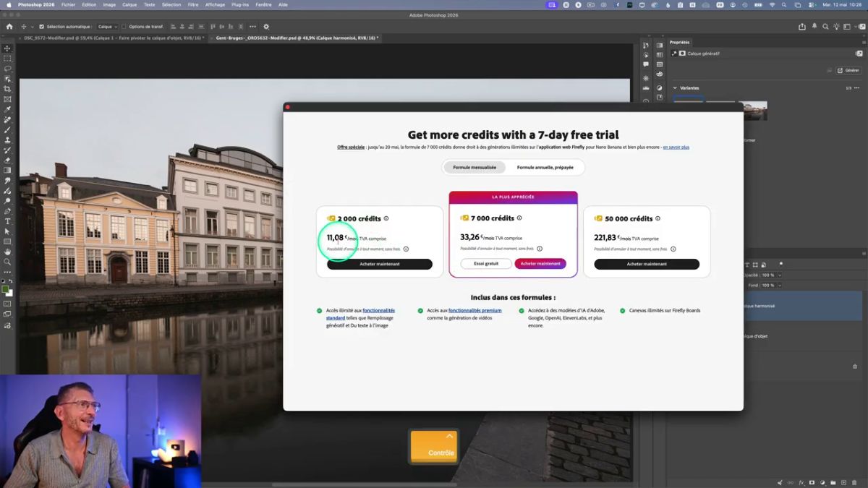Select the Calque harmonisé layer row
The height and width of the screenshot is (488, 868).
click(x=803, y=306)
